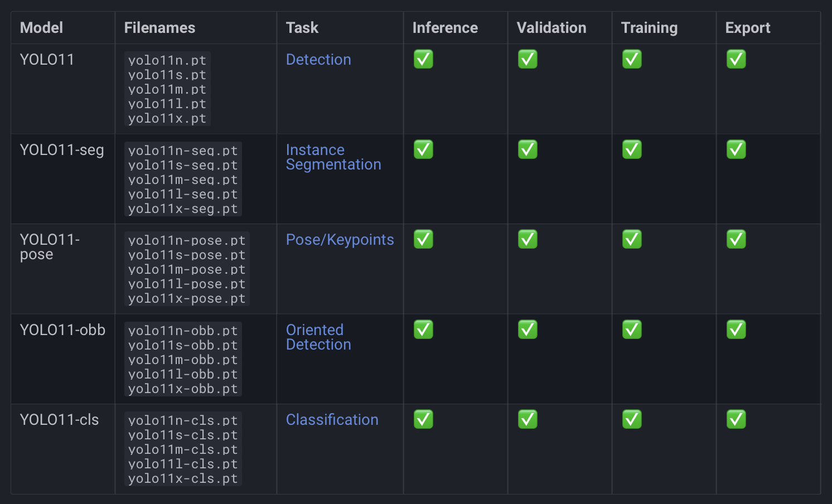Click the Validation column header
The width and height of the screenshot is (832, 504).
552,28
